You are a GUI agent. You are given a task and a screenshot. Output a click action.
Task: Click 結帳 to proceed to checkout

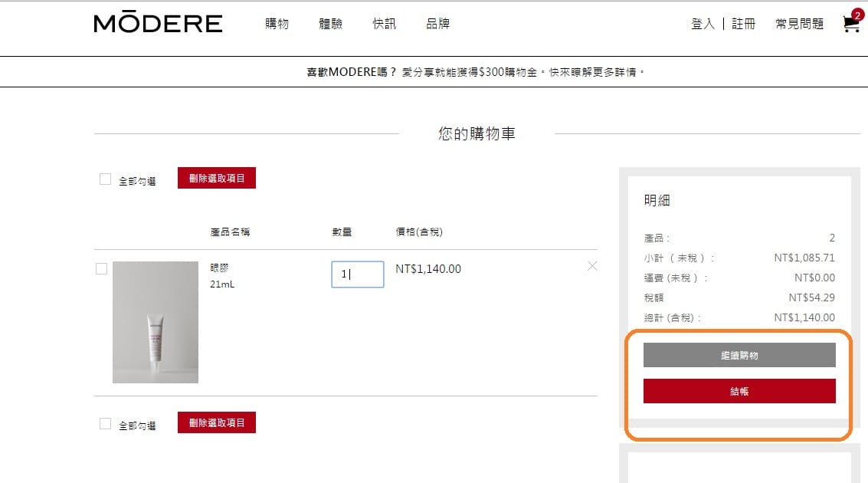[739, 389]
